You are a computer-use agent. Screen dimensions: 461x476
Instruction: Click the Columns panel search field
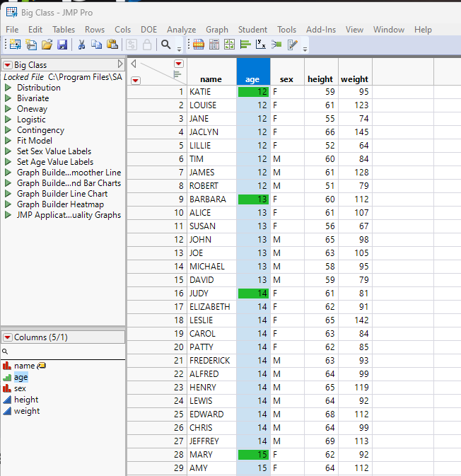[x=64, y=351]
